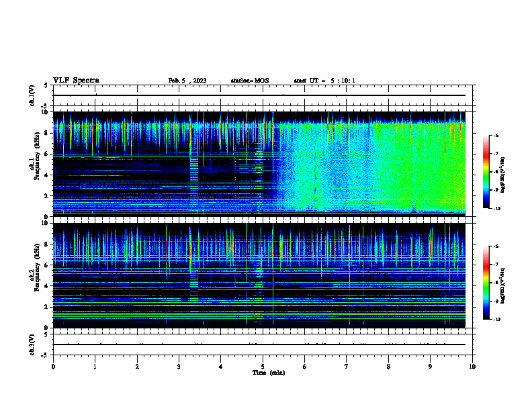Screen dimensions: 532x411
Task: Click the time axis tick label "9"
Action: coord(430,367)
